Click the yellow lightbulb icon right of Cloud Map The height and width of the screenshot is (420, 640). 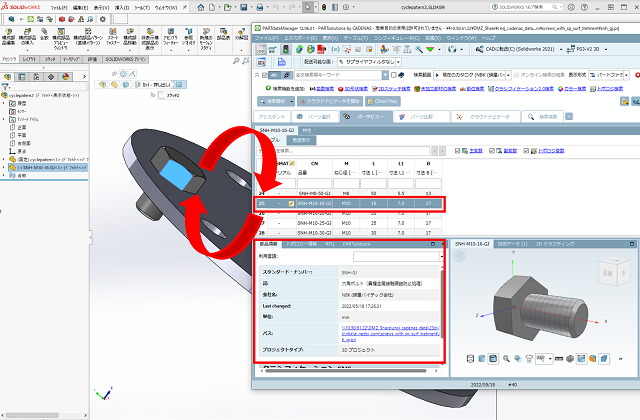point(624,101)
